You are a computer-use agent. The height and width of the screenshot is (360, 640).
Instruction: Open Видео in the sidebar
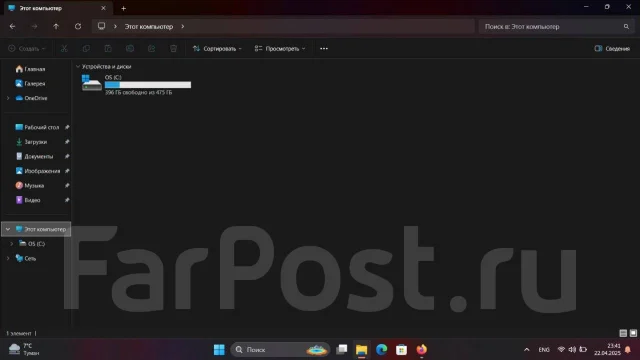point(28,200)
